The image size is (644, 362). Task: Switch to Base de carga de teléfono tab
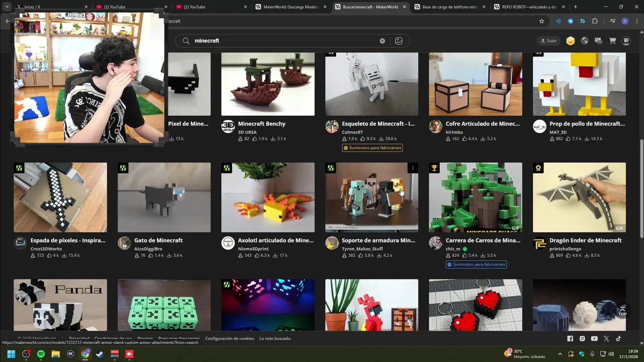(x=449, y=7)
